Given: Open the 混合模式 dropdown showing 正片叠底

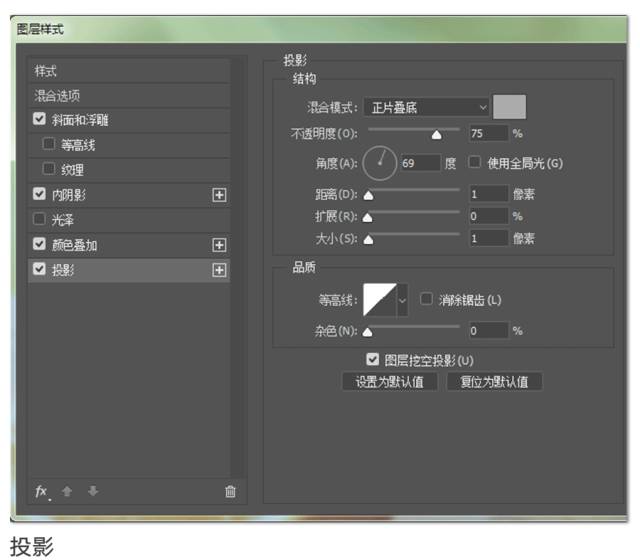Looking at the screenshot, I should [x=426, y=107].
